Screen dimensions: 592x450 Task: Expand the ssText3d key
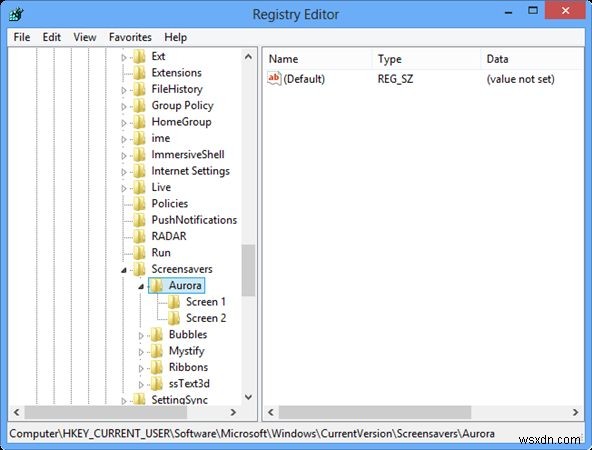click(x=141, y=385)
